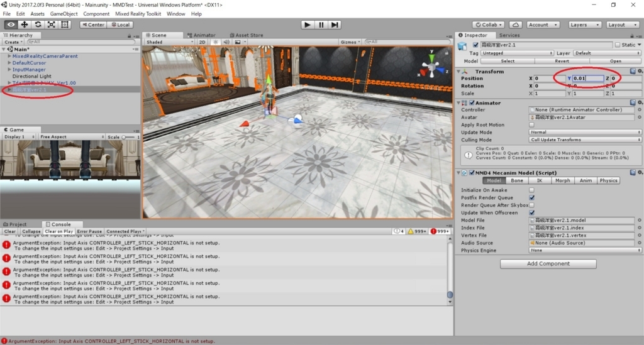Enable Apply Root Motion checkbox

(531, 124)
